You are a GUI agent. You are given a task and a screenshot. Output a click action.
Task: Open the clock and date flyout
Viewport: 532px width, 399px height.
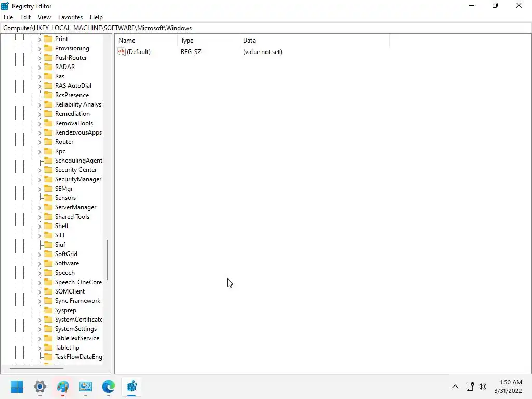coord(509,387)
